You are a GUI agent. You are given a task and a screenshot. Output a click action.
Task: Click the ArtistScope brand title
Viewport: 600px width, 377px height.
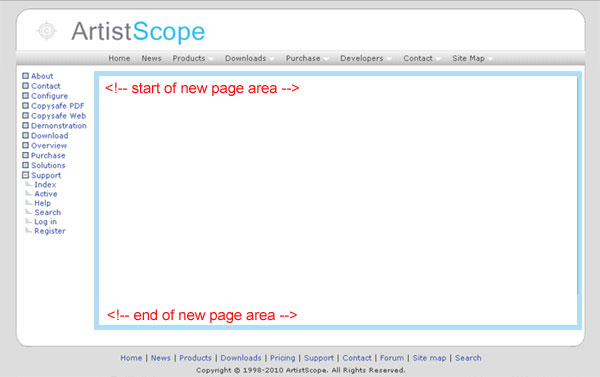(x=138, y=31)
